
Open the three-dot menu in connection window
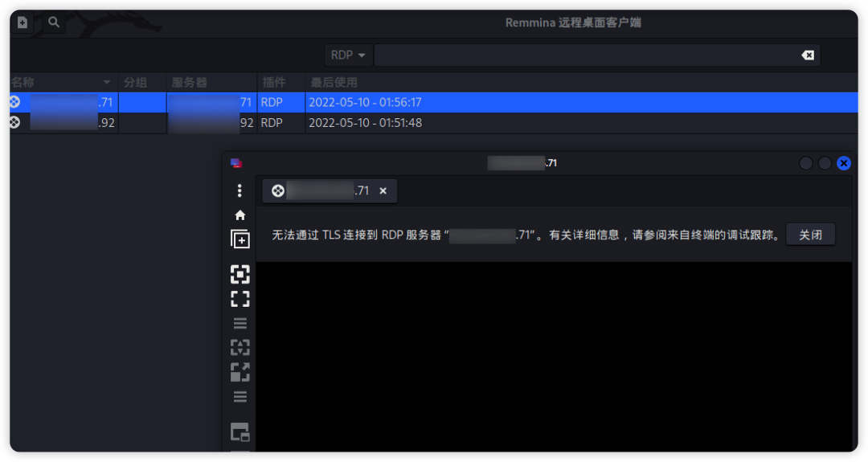240,191
